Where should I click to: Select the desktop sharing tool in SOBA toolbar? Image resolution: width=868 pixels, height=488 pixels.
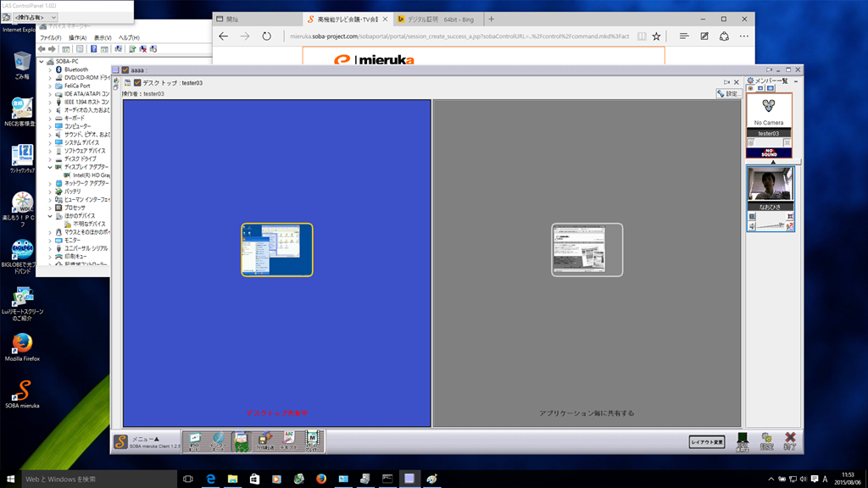[242, 441]
